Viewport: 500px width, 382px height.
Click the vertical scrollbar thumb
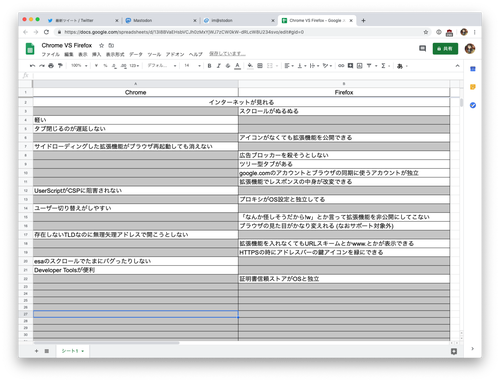461,102
